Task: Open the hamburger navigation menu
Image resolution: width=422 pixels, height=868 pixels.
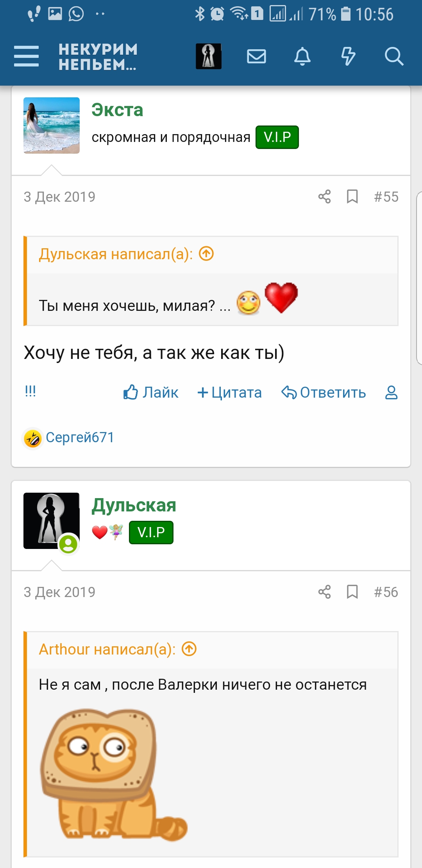Action: [x=26, y=56]
